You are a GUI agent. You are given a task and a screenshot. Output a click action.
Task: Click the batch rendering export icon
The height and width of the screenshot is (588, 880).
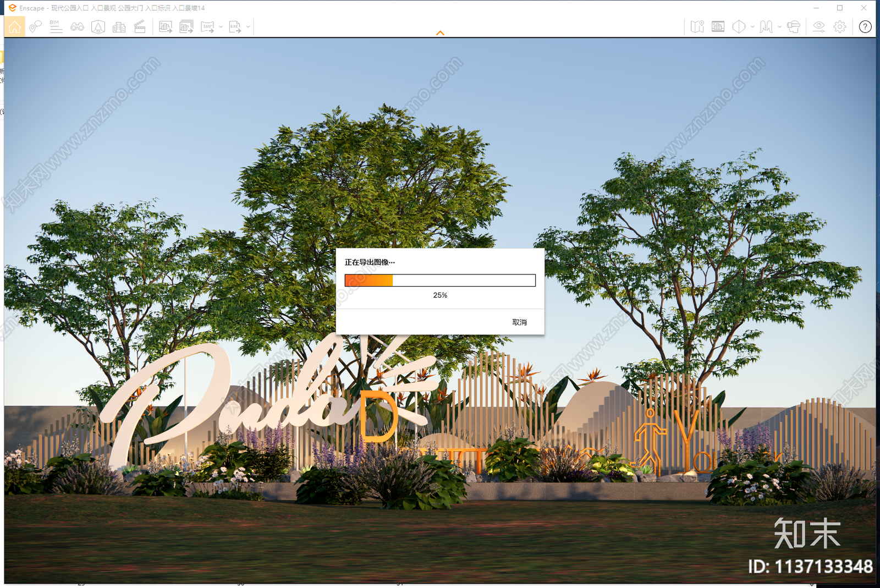point(186,26)
